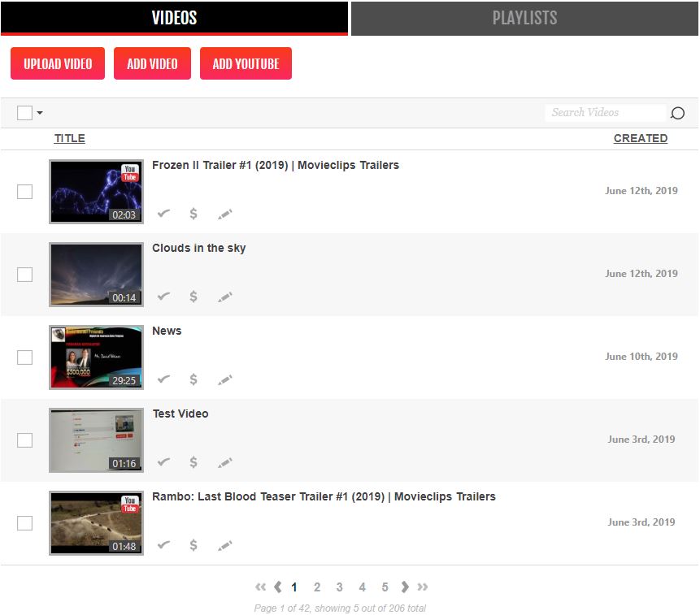Click the dollar sign icon for Clouds in the sky

tap(193, 297)
